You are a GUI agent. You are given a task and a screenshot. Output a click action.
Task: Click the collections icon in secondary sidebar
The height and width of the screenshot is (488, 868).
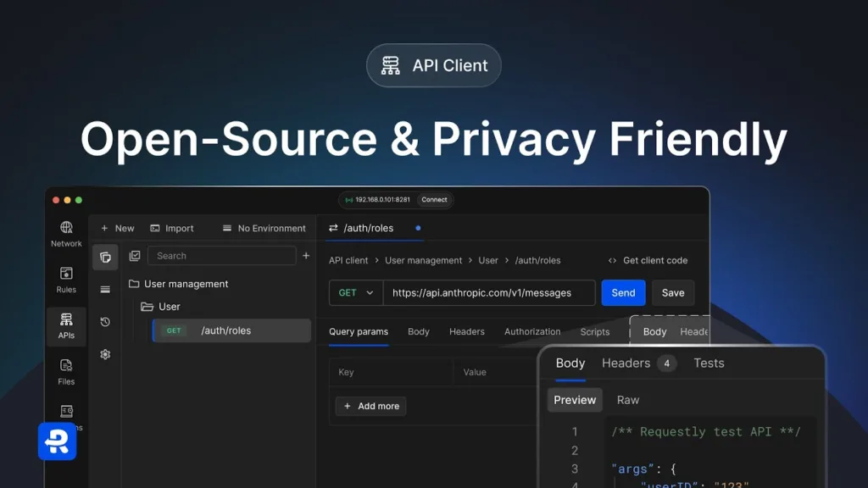coord(105,257)
